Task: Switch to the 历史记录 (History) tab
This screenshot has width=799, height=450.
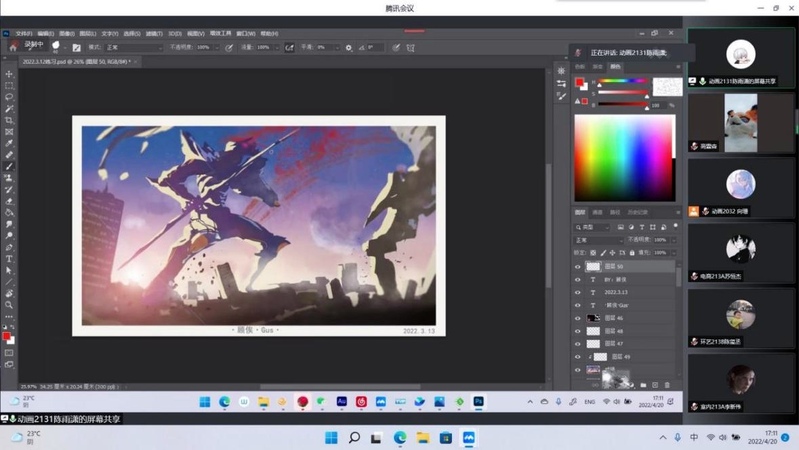Action: [x=637, y=213]
